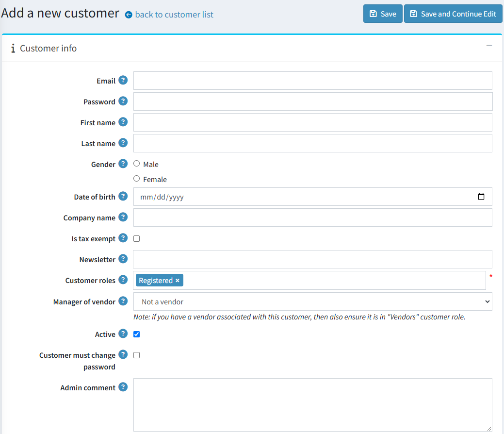
Task: Click the help icon next to Email
Action: [123, 80]
